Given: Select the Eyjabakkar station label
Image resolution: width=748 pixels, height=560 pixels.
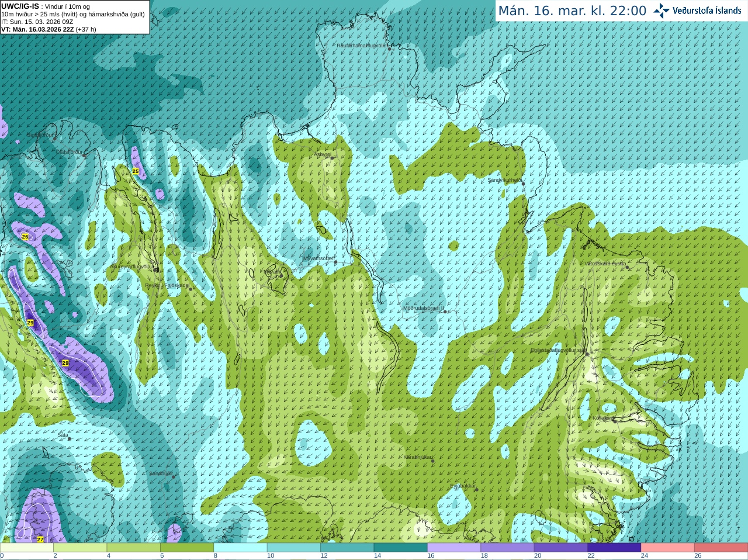Looking at the screenshot, I should point(463,486).
